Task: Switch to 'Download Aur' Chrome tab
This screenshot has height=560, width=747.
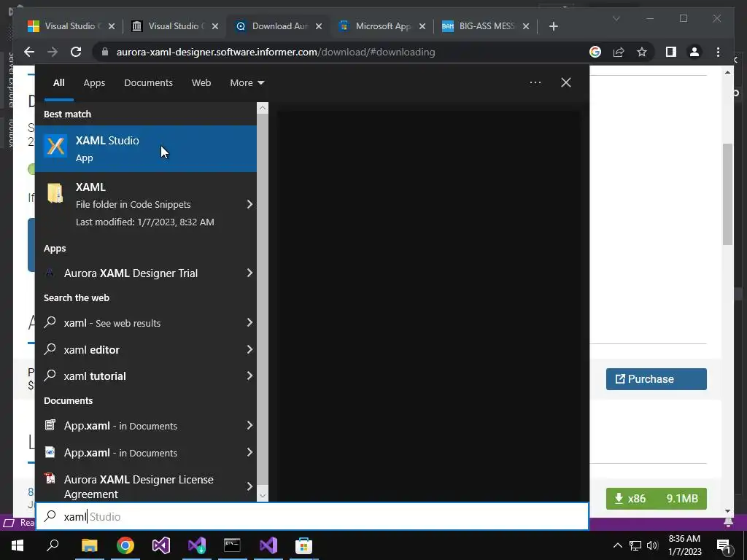Action: point(279,26)
